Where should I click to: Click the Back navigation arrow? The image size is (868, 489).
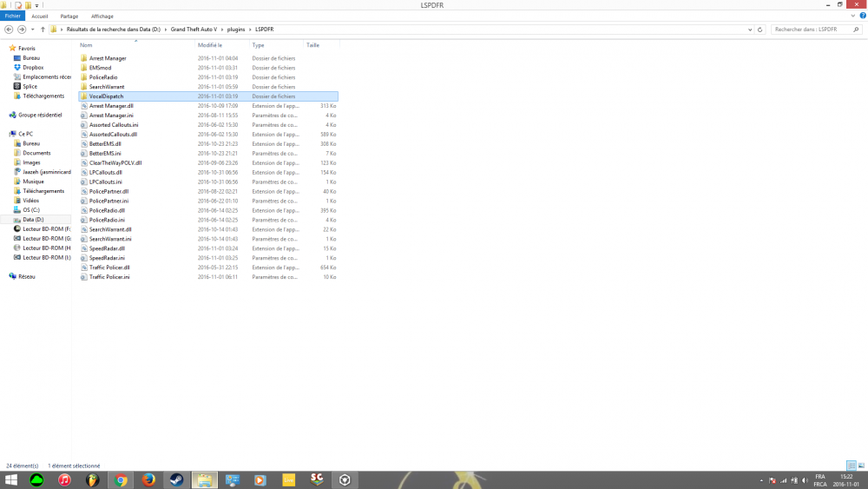(9, 30)
